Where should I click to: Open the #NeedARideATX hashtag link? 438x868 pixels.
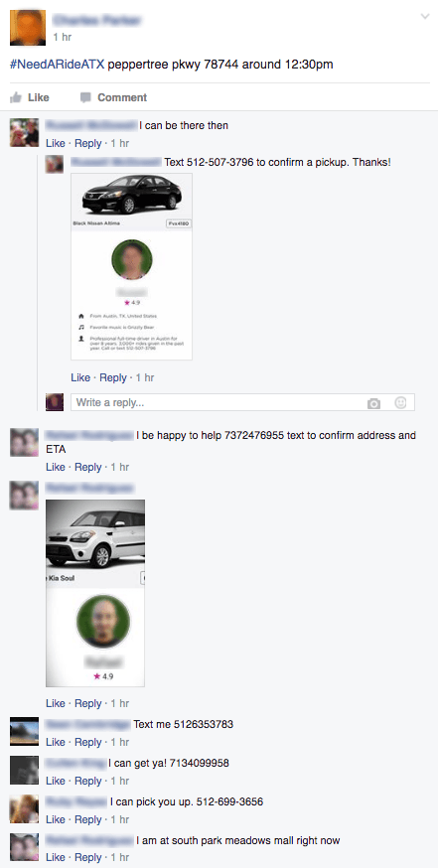coord(57,65)
